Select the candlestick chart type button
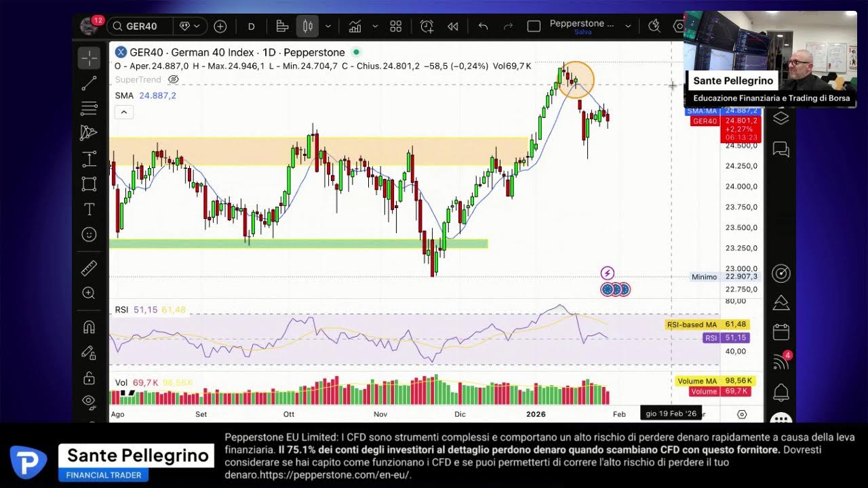The image size is (868, 488). [x=308, y=26]
